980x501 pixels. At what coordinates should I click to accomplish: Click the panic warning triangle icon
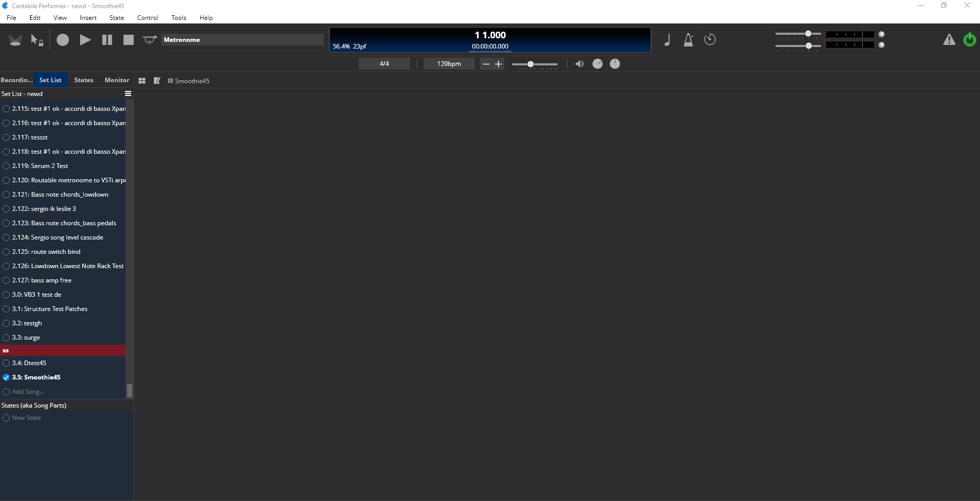point(949,40)
